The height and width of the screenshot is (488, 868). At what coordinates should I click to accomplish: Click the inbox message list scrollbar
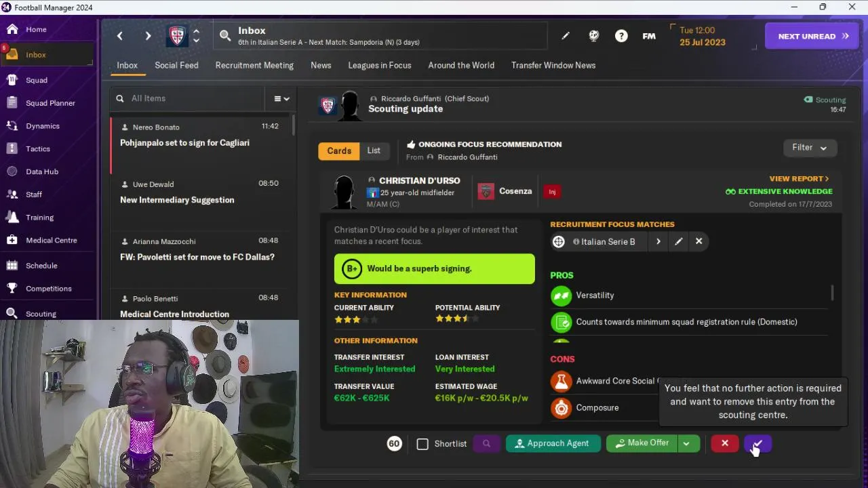pyautogui.click(x=294, y=125)
